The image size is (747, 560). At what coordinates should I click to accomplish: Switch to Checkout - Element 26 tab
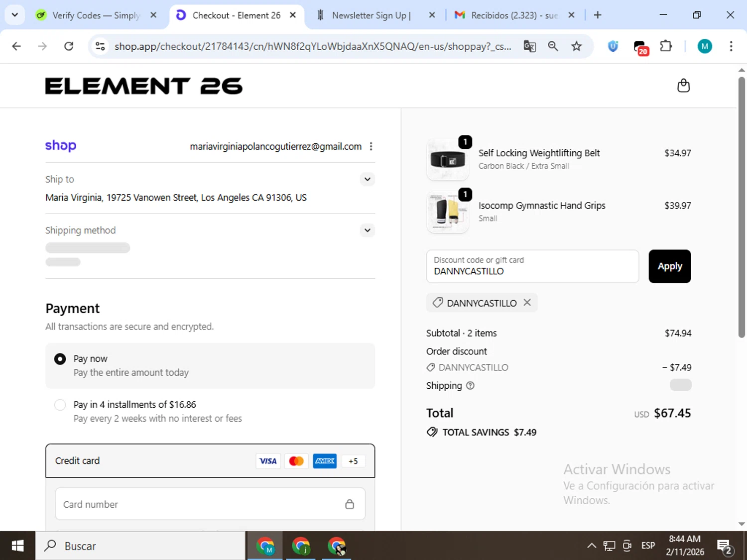(x=236, y=15)
